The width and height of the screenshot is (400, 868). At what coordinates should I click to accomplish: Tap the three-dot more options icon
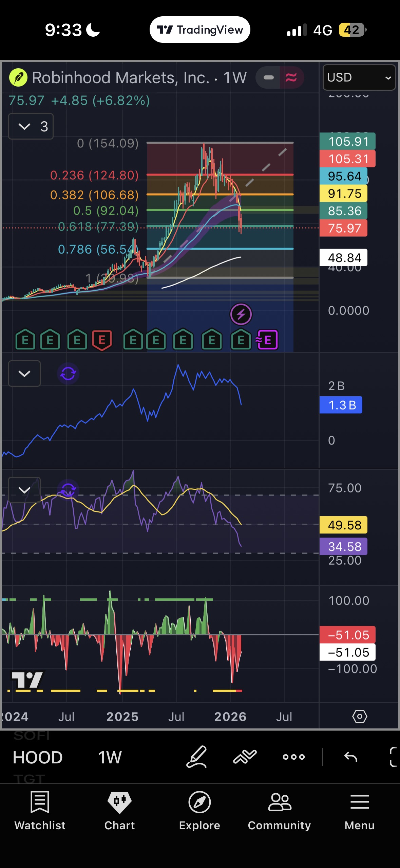pos(294,757)
